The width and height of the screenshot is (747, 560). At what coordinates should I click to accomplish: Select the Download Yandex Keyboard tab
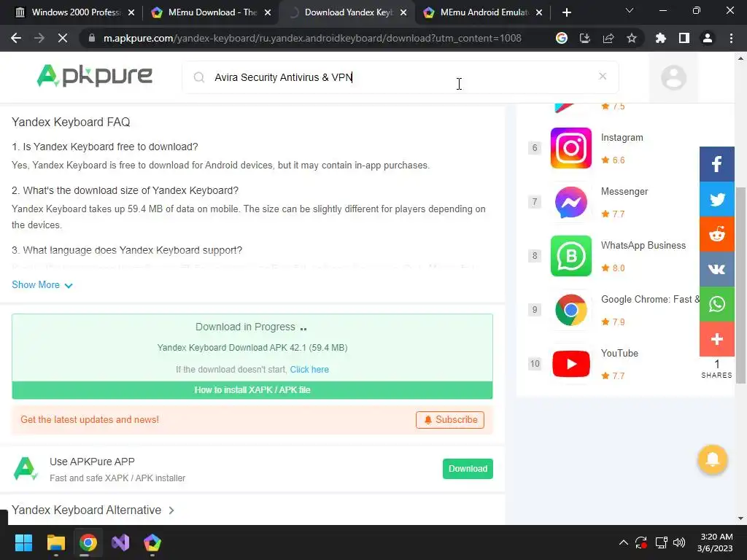(x=348, y=12)
